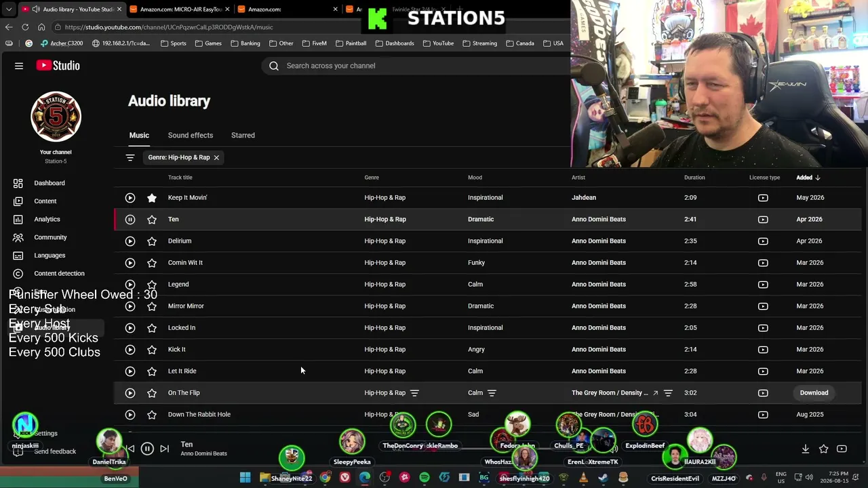Screen dimensions: 868x488
Task: Open the filter icon beside the genre chip
Action: coord(130,157)
